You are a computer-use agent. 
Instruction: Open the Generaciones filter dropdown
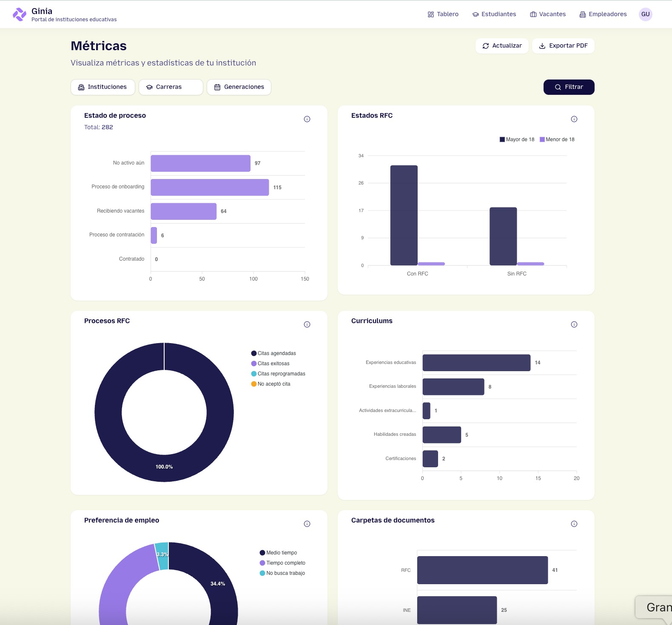point(239,87)
